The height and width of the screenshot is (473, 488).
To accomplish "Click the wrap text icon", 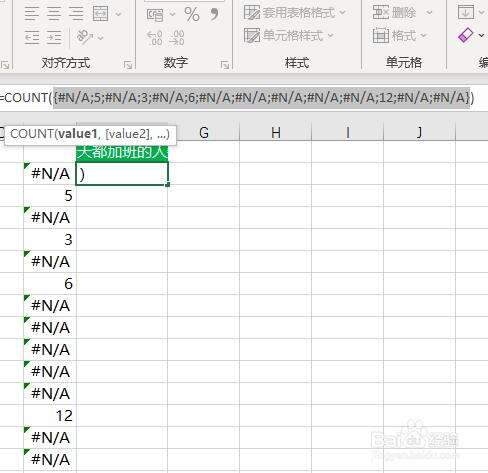I will pyautogui.click(x=100, y=14).
